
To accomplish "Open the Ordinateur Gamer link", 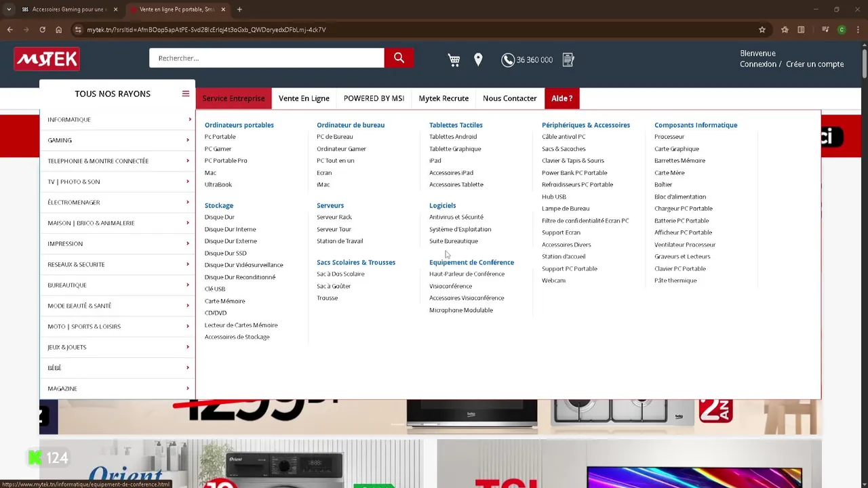I will coord(341,149).
